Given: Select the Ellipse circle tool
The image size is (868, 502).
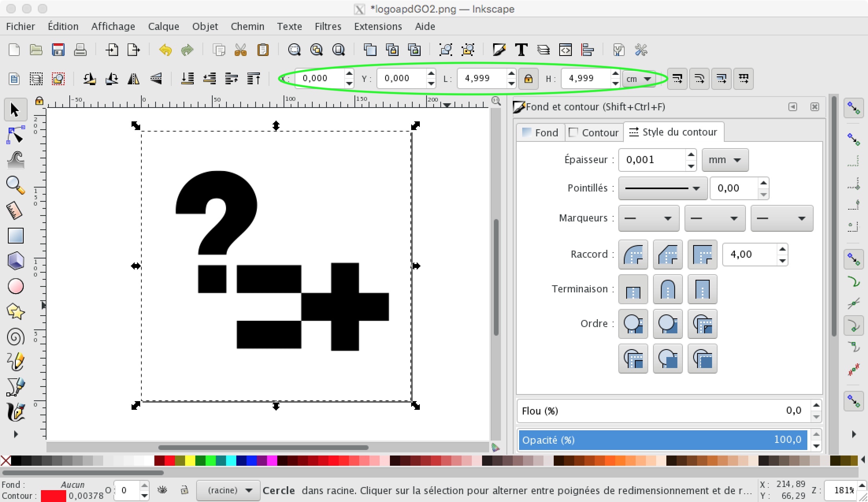Looking at the screenshot, I should click(x=16, y=286).
